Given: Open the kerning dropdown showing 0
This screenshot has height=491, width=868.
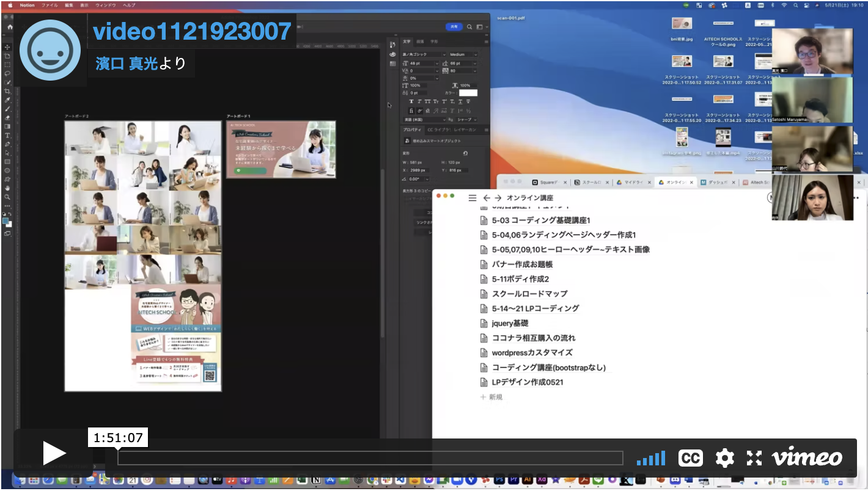Looking at the screenshot, I should point(424,71).
